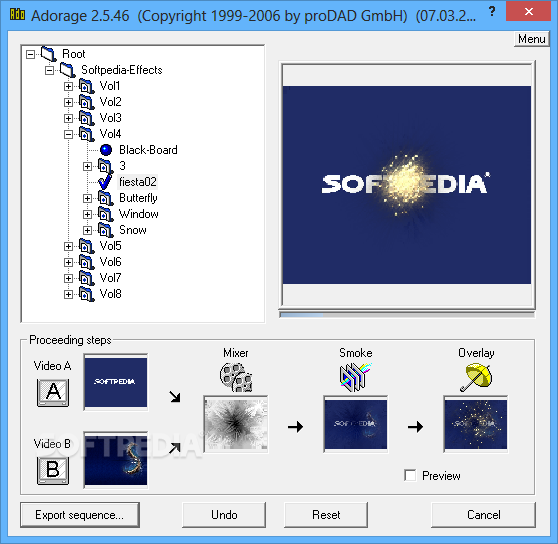Click the Overlay step thumbnail

[476, 424]
